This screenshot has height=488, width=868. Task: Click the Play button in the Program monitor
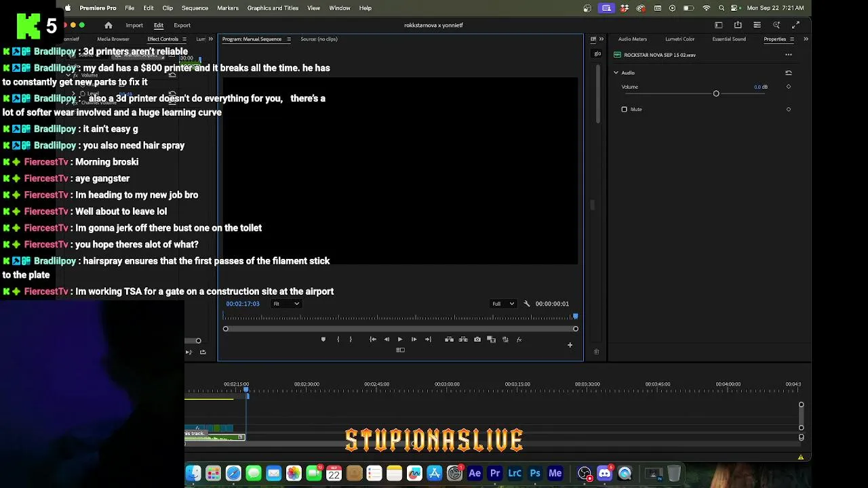pos(399,340)
